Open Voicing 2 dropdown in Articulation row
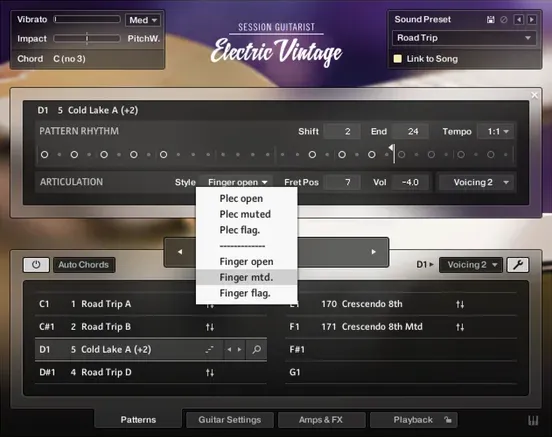 [477, 182]
